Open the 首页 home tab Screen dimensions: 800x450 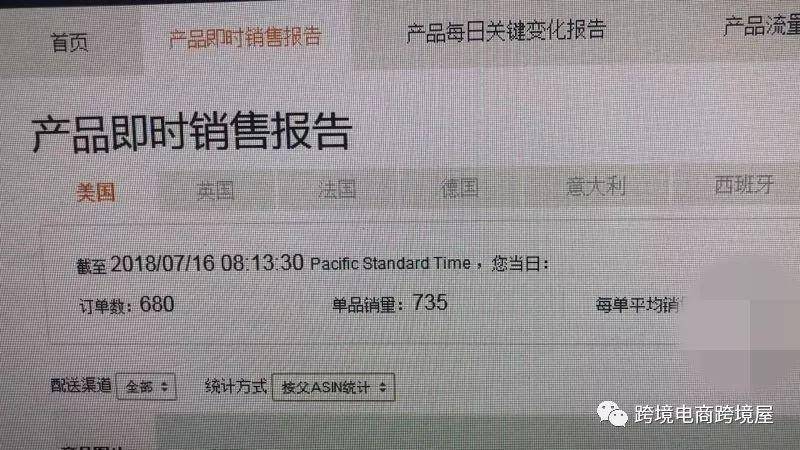click(x=69, y=42)
